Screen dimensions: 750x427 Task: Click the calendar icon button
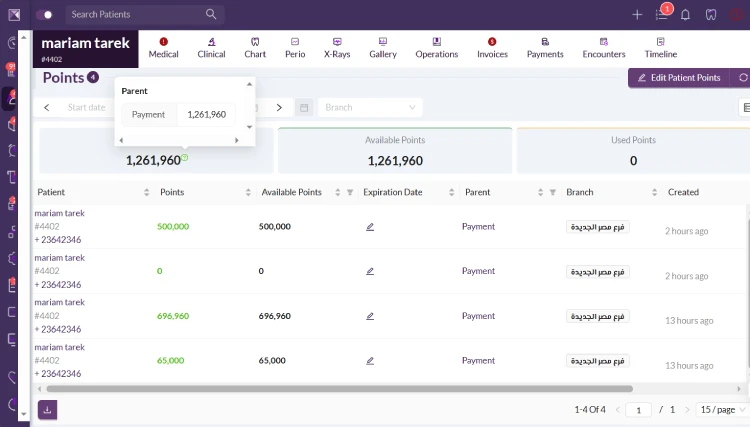(304, 108)
